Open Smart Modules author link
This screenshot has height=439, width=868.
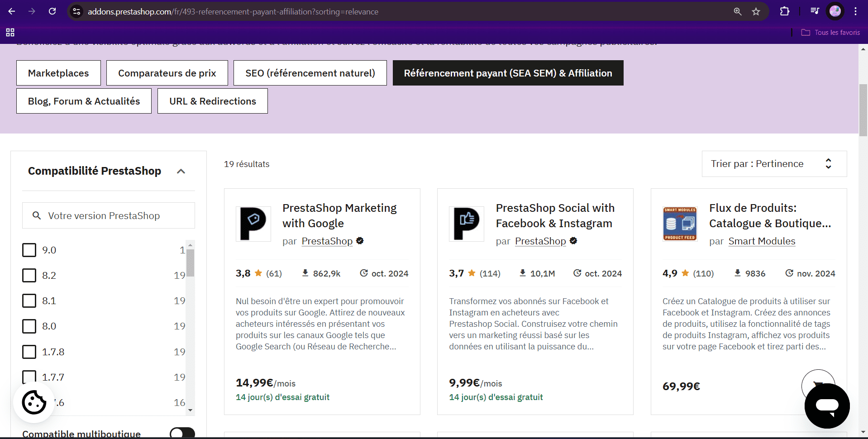(762, 241)
